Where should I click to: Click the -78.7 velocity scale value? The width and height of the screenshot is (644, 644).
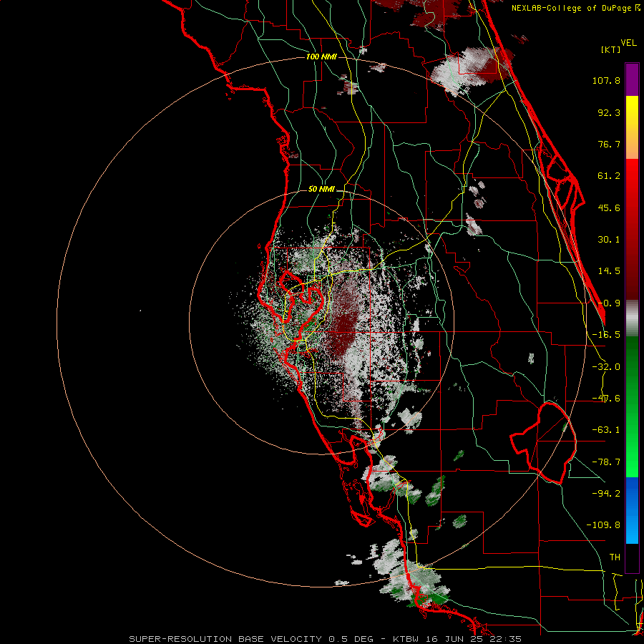[606, 462]
